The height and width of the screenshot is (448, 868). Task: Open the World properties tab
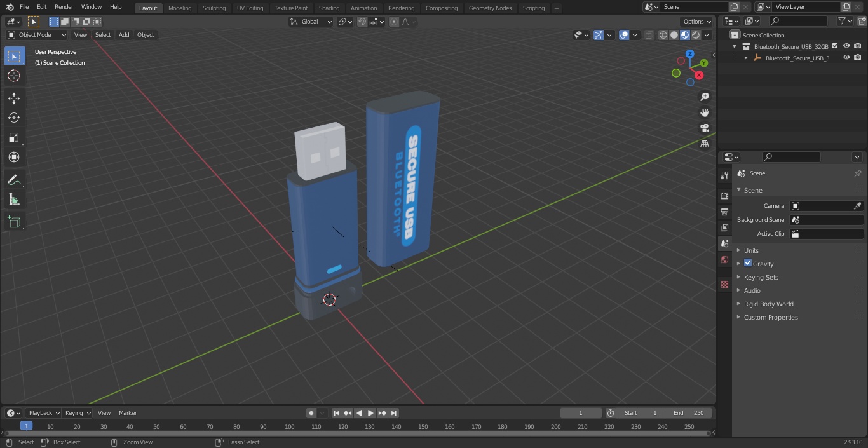724,260
